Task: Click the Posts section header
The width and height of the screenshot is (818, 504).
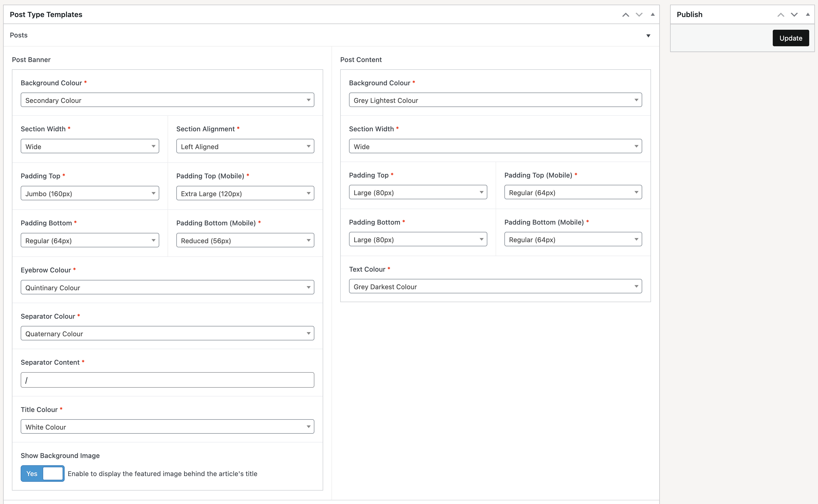Action: tap(19, 35)
